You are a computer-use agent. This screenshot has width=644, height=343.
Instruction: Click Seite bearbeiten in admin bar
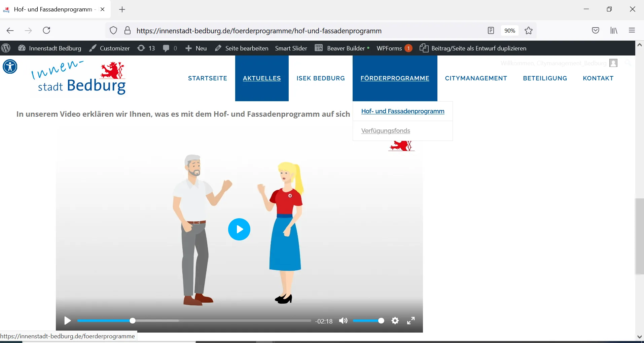click(x=242, y=48)
